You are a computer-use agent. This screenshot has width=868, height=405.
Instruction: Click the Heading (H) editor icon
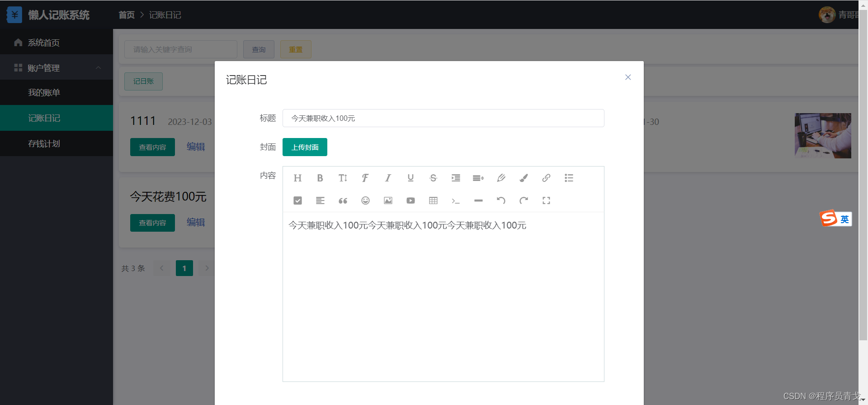(x=297, y=178)
